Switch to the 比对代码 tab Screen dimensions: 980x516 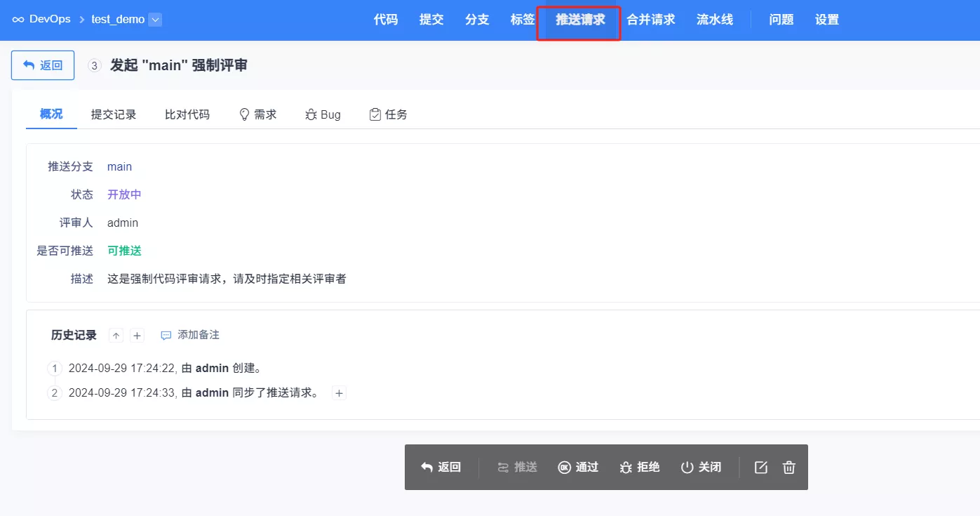187,114
